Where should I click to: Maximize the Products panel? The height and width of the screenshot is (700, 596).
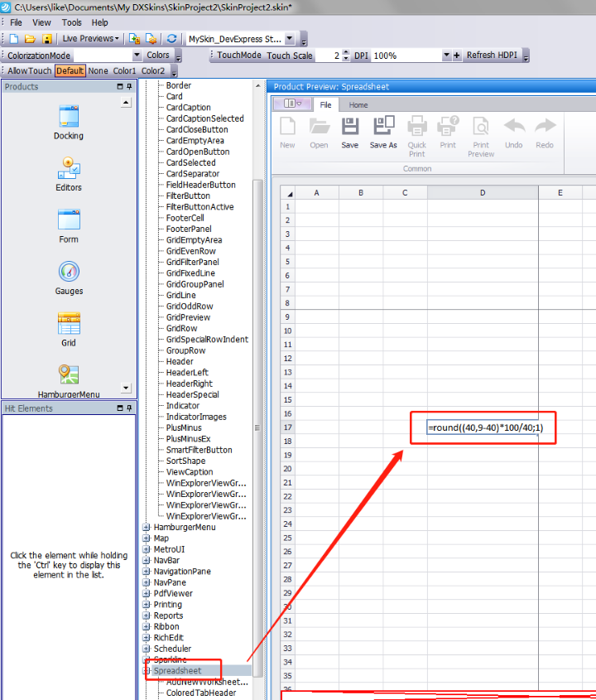[x=120, y=87]
